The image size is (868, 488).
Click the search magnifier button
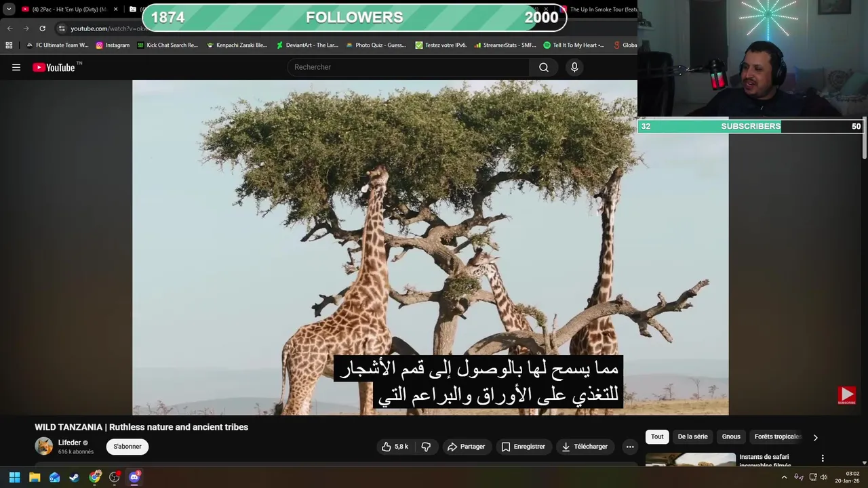543,67
